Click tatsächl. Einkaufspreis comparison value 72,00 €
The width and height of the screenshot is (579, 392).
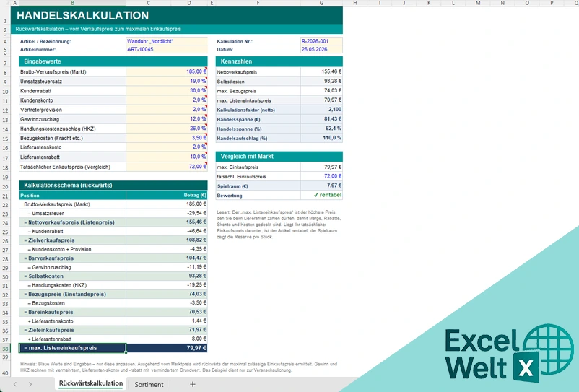coord(321,176)
